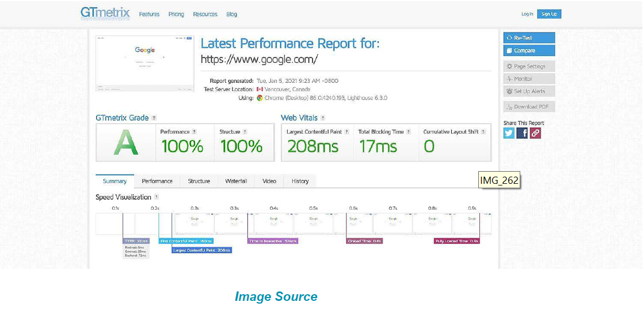Image resolution: width=644 pixels, height=313 pixels.
Task: Open help icon beside Speed Visualization
Action: point(156,197)
